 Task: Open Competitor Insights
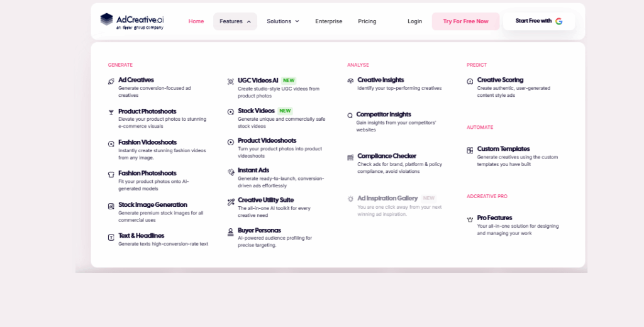pos(384,114)
